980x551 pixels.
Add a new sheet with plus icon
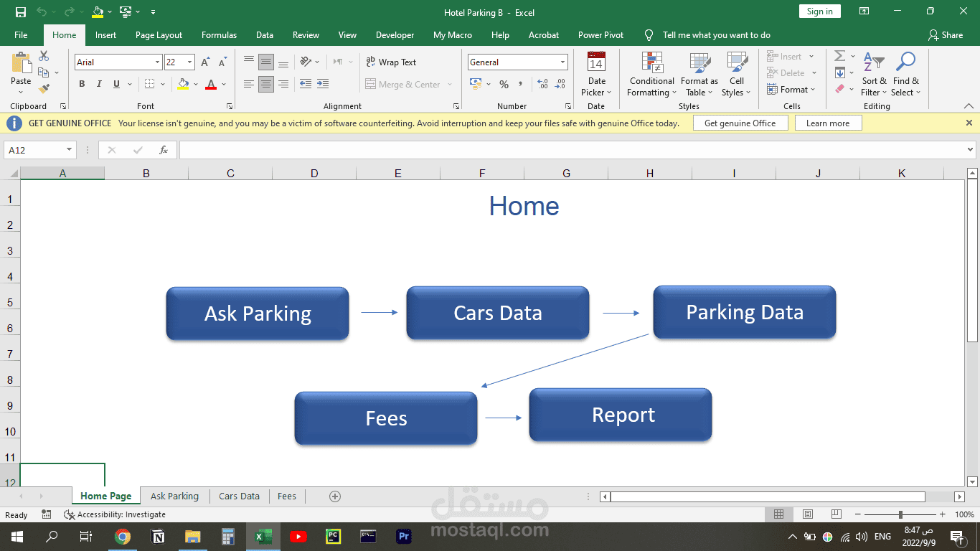pos(334,496)
